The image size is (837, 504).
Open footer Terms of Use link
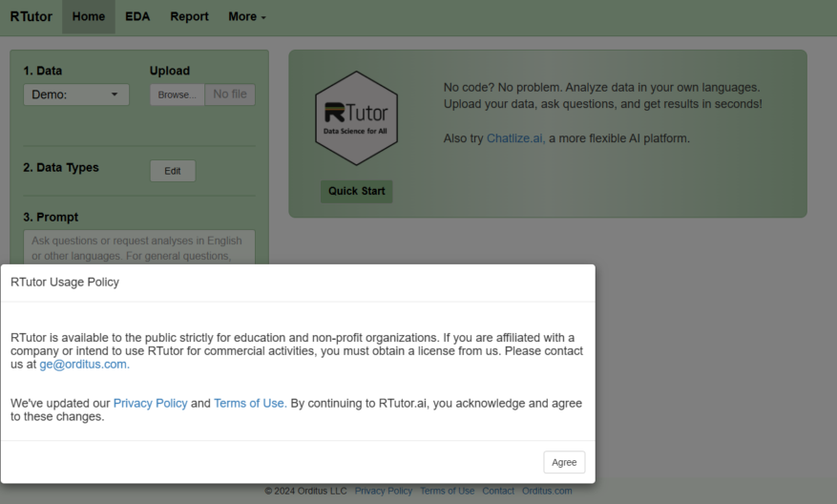click(x=447, y=491)
